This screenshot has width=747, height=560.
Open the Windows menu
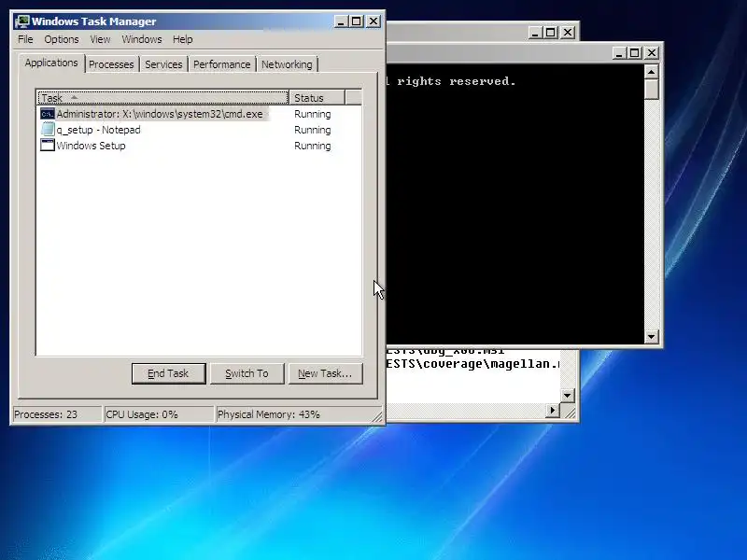(142, 39)
